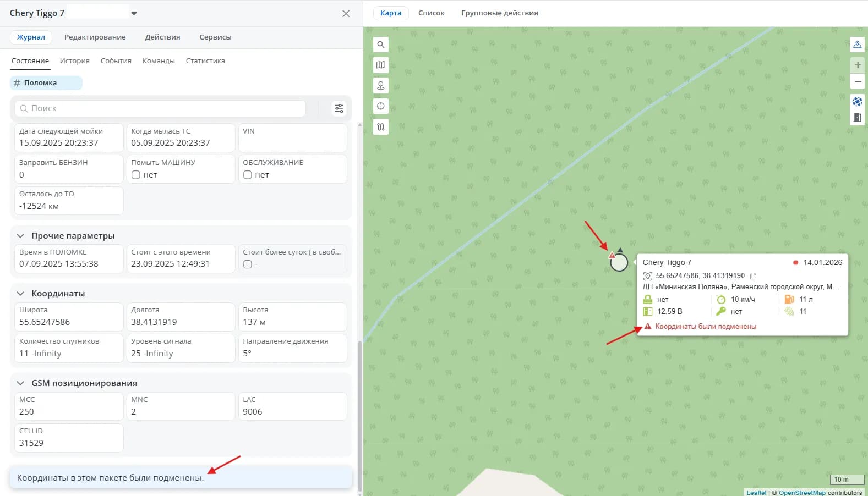Toggle the Помыть МАШИНУ checkbox
868x496 pixels.
(136, 175)
